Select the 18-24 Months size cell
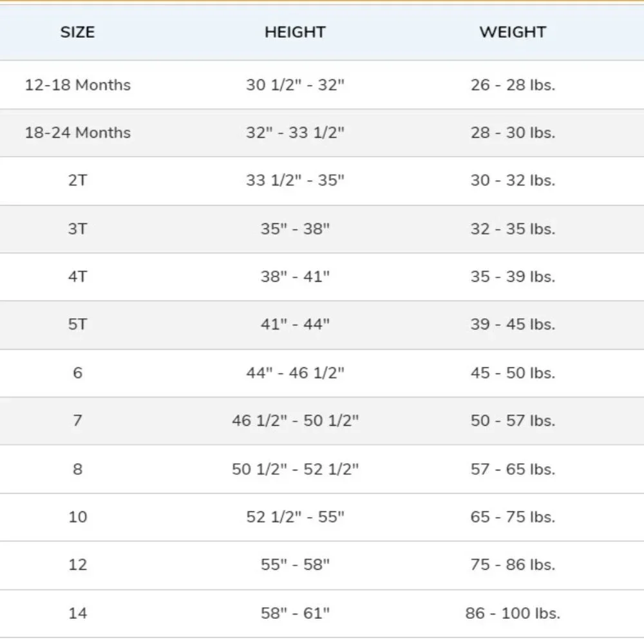This screenshot has height=644, width=644. point(78,133)
